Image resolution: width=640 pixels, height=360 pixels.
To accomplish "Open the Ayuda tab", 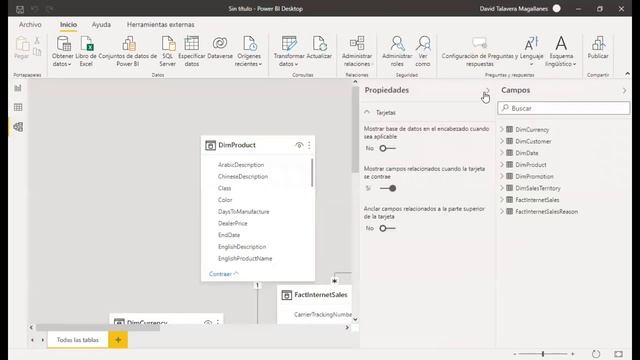I will point(101,24).
